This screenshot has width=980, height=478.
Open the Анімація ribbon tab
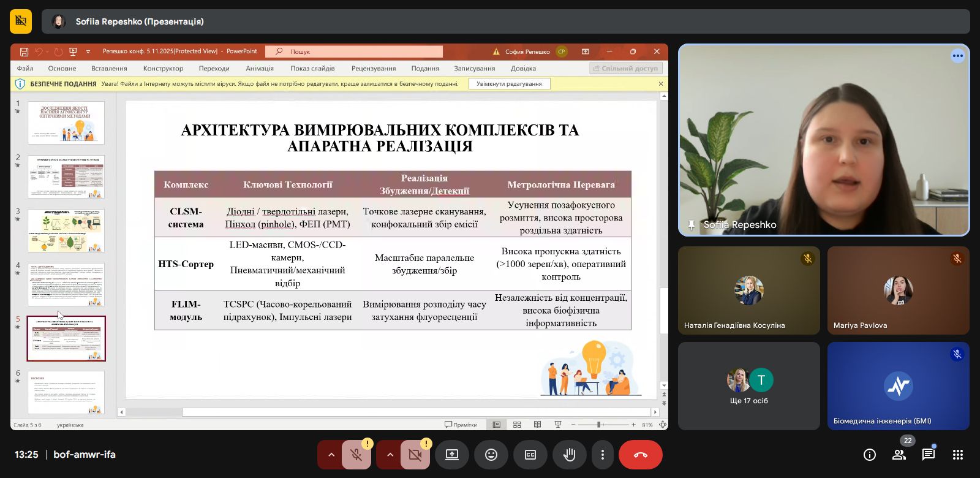260,69
